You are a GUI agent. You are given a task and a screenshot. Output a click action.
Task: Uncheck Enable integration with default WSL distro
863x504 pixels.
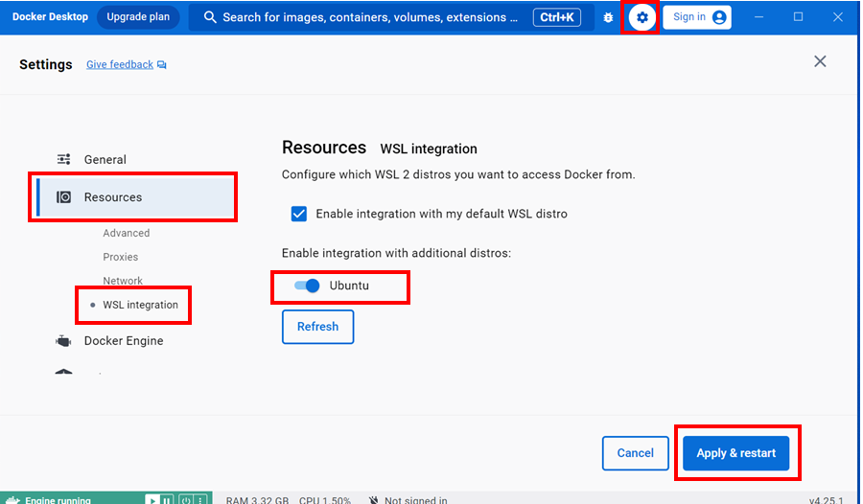coord(299,214)
